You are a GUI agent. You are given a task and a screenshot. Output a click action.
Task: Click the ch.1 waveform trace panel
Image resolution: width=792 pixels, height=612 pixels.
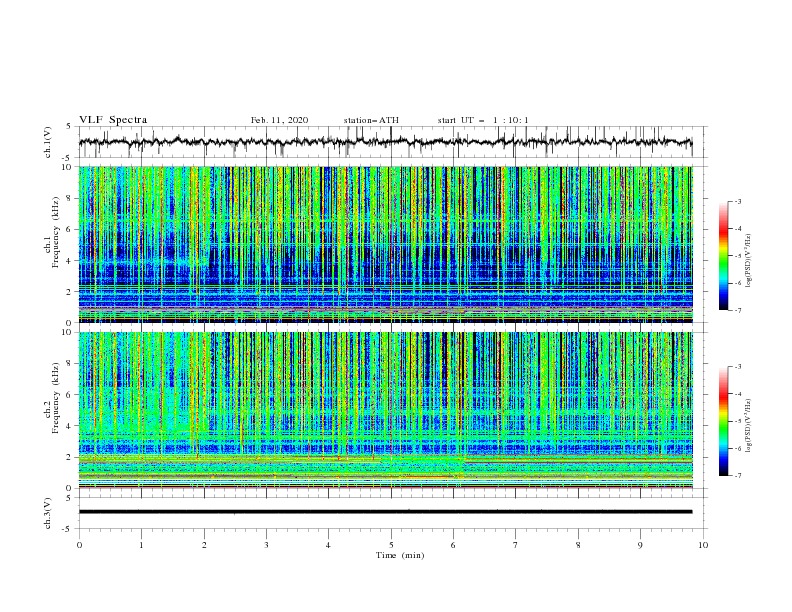click(393, 142)
